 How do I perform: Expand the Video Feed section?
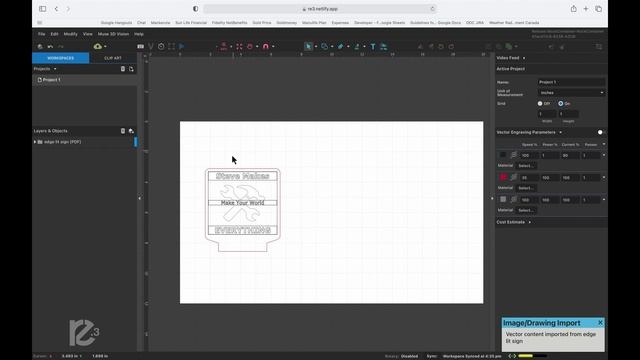click(x=524, y=58)
